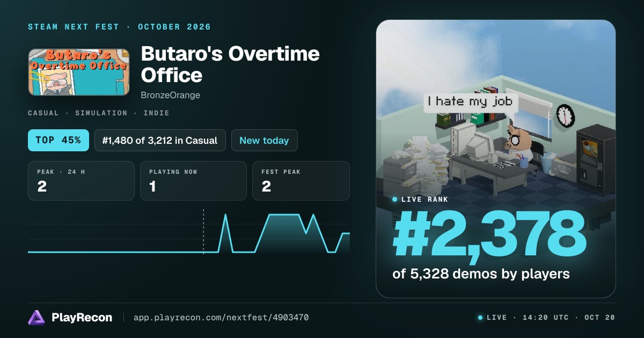Click the Live Rank indicator dot

tap(395, 200)
